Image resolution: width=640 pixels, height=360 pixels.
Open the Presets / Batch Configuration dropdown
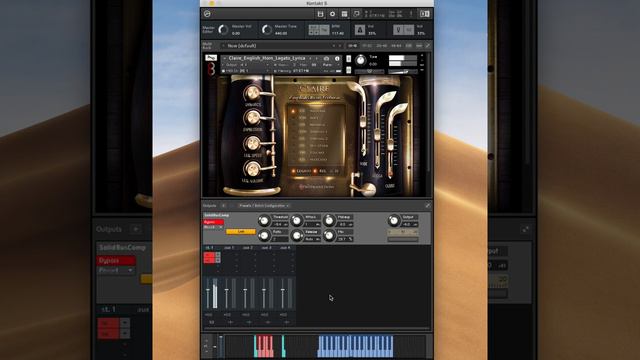(x=264, y=206)
